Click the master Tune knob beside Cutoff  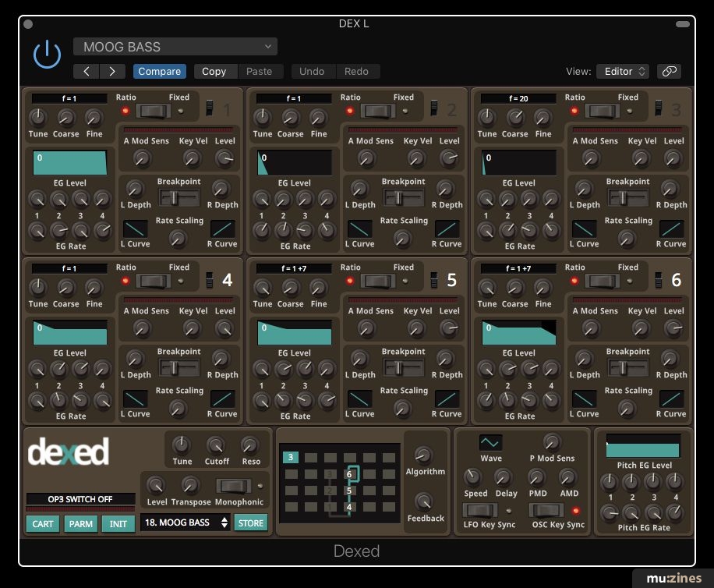tap(182, 445)
